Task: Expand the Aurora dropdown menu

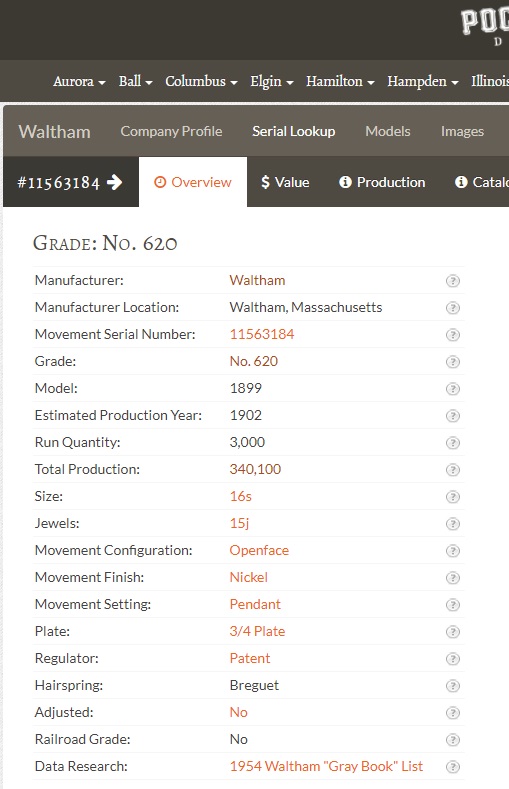Action: point(79,82)
